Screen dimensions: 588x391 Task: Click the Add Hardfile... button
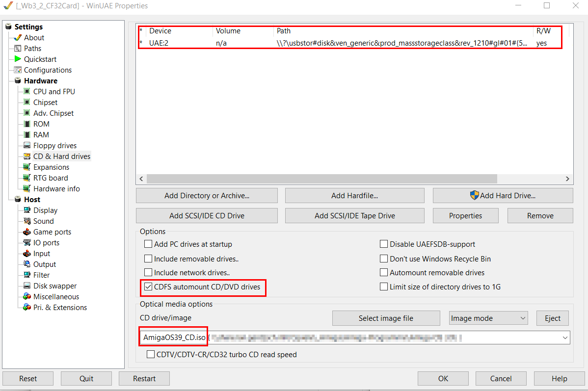coord(354,196)
